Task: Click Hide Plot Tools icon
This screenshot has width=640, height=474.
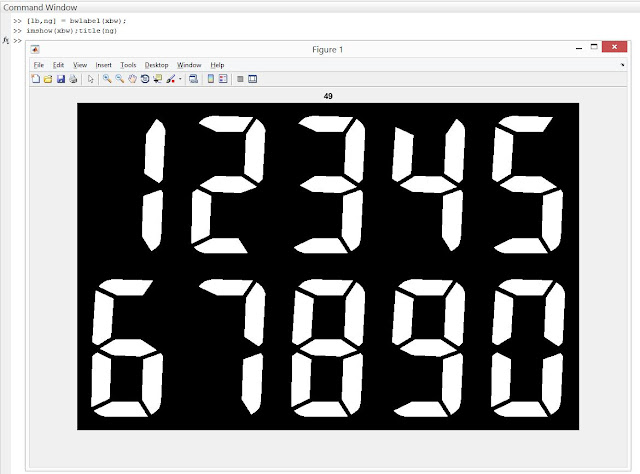Action: [x=240, y=79]
